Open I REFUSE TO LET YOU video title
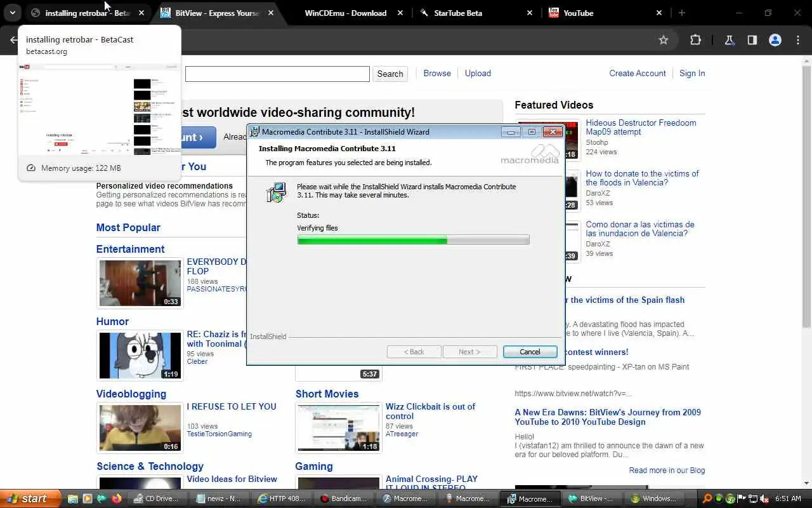The height and width of the screenshot is (508, 812). [232, 406]
